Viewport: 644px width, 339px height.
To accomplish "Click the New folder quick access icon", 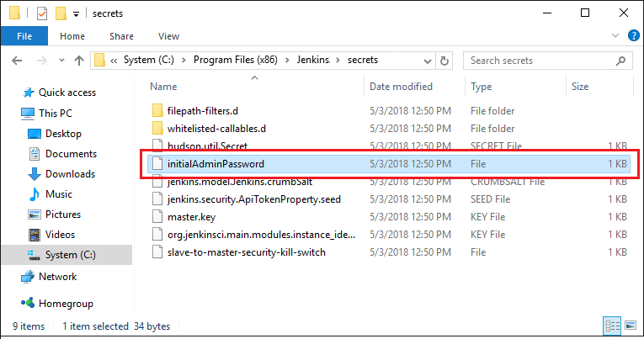I will point(61,13).
